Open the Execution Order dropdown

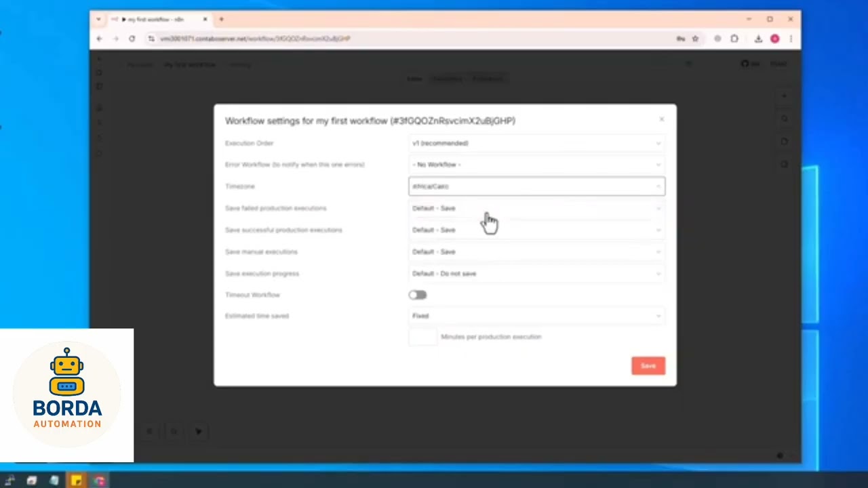[536, 143]
